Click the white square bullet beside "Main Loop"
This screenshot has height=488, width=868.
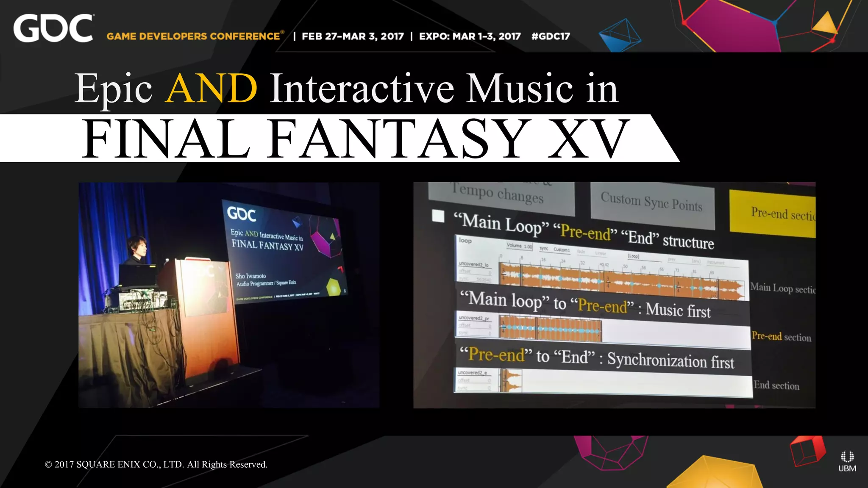438,216
